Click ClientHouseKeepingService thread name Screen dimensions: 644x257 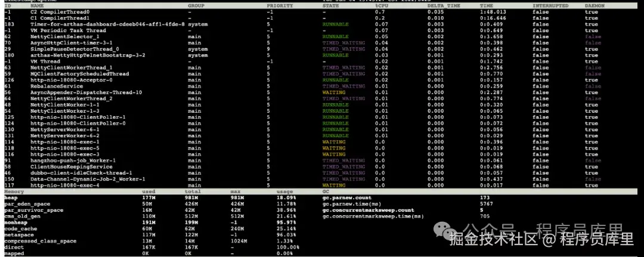[72, 167]
